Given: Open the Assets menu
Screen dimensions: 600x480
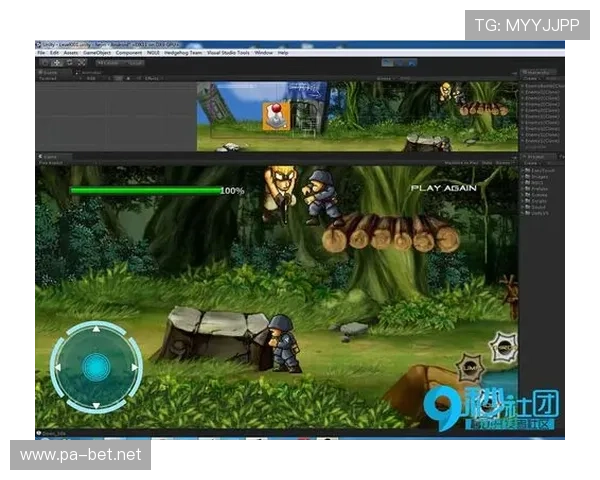Looking at the screenshot, I should 71,53.
